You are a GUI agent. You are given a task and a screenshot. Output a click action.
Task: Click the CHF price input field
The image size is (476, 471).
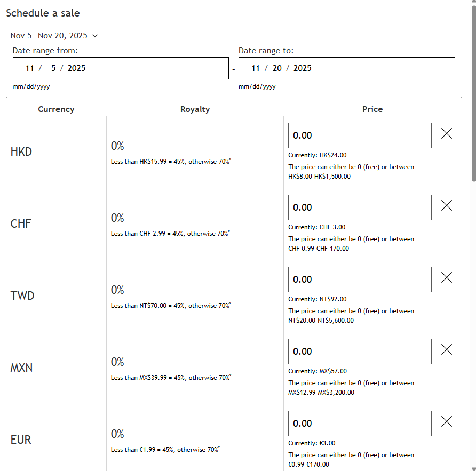coord(360,207)
